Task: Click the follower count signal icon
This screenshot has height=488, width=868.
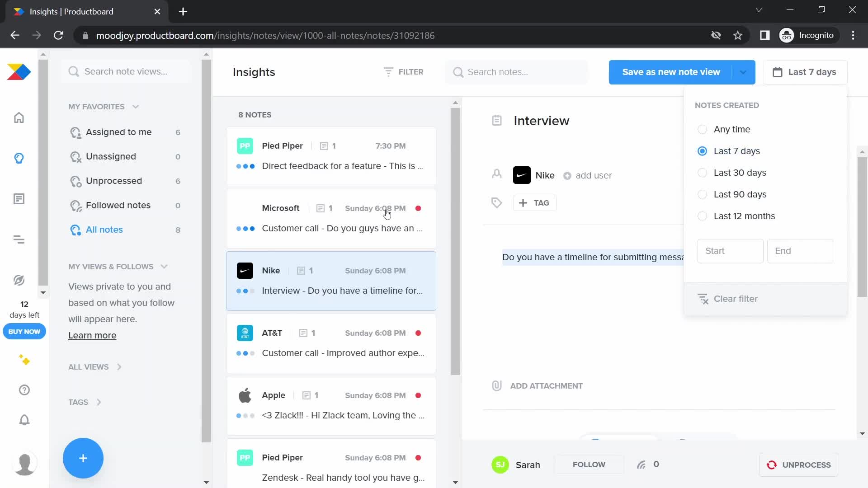Action: click(641, 465)
